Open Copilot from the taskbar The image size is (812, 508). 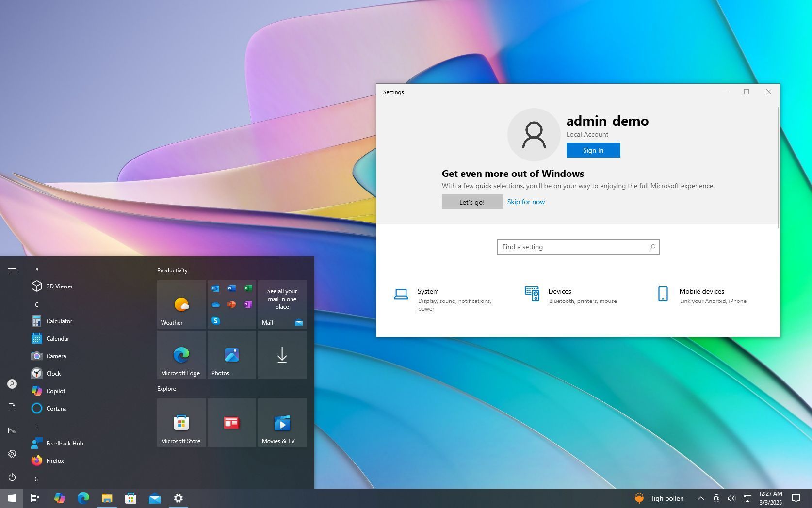tap(59, 498)
